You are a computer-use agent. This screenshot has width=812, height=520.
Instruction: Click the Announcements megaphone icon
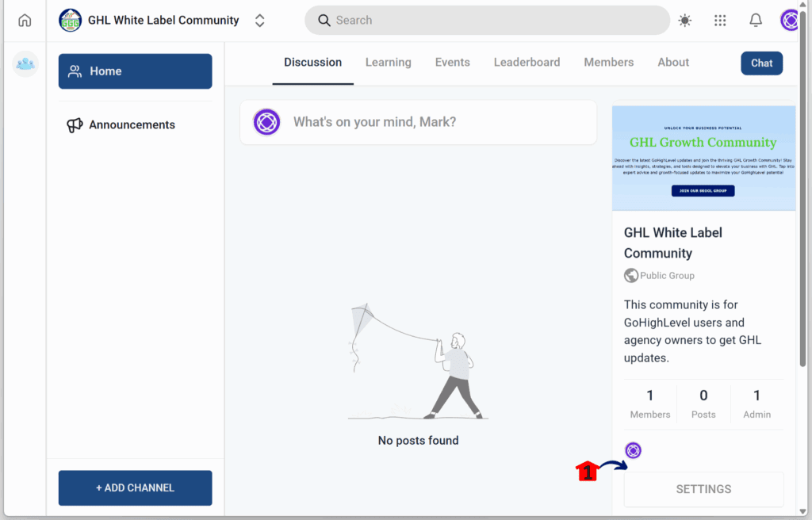(75, 124)
